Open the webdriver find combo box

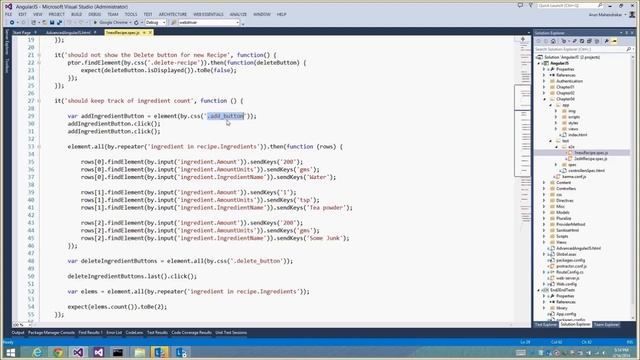(x=209, y=22)
